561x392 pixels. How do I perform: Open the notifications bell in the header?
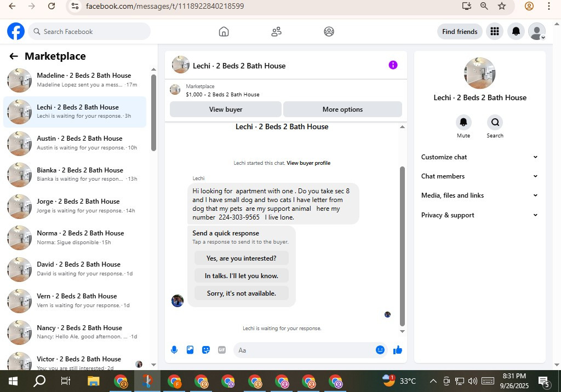pos(516,31)
